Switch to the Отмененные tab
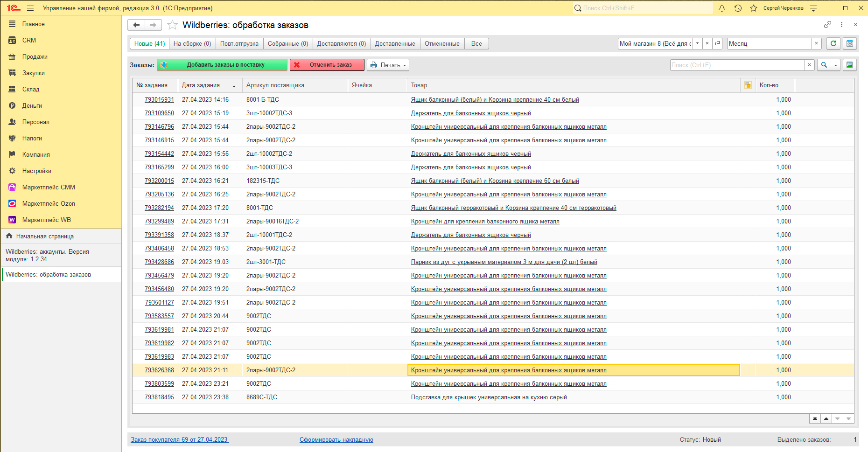 [441, 43]
